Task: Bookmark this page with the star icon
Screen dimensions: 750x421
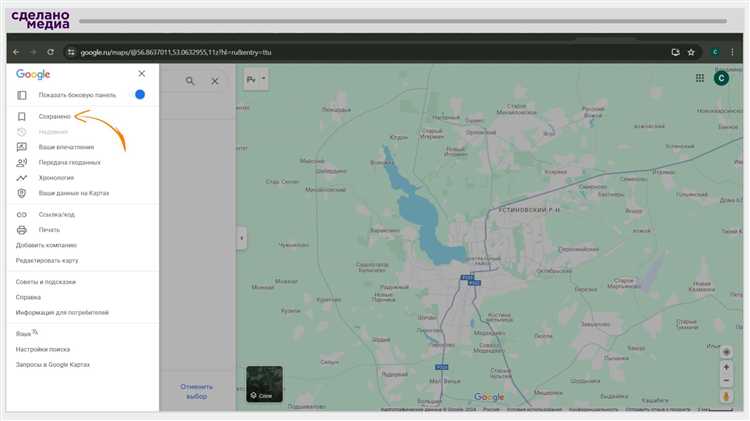Action: tap(691, 52)
